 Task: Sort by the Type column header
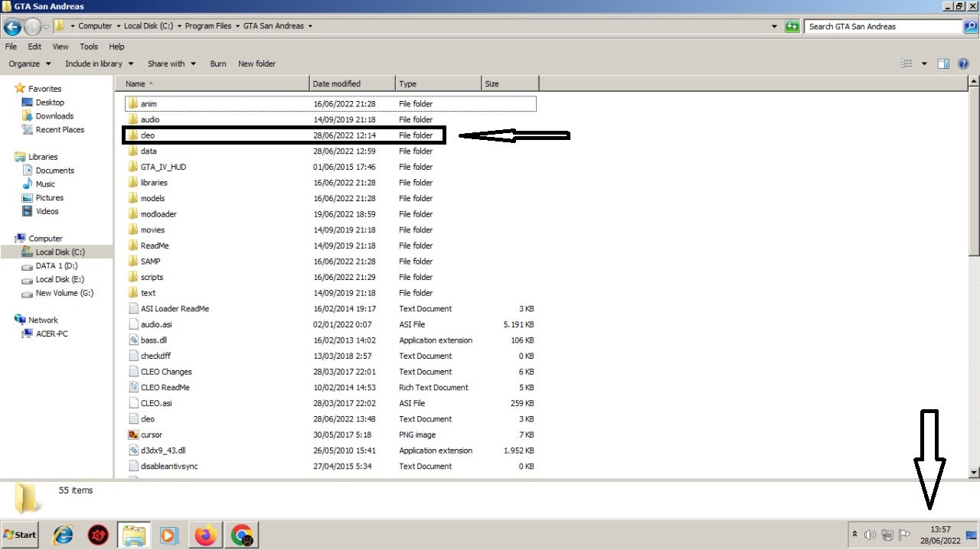tap(438, 83)
